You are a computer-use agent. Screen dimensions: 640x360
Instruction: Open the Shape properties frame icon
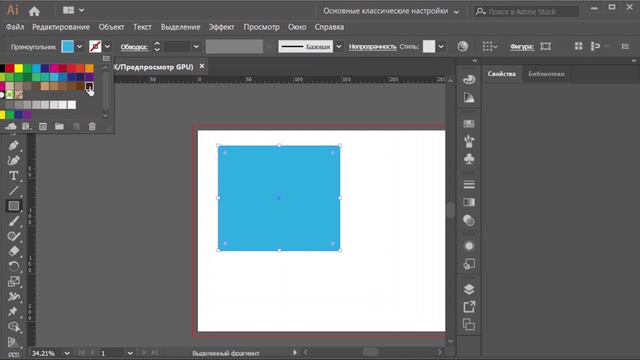(x=546, y=47)
